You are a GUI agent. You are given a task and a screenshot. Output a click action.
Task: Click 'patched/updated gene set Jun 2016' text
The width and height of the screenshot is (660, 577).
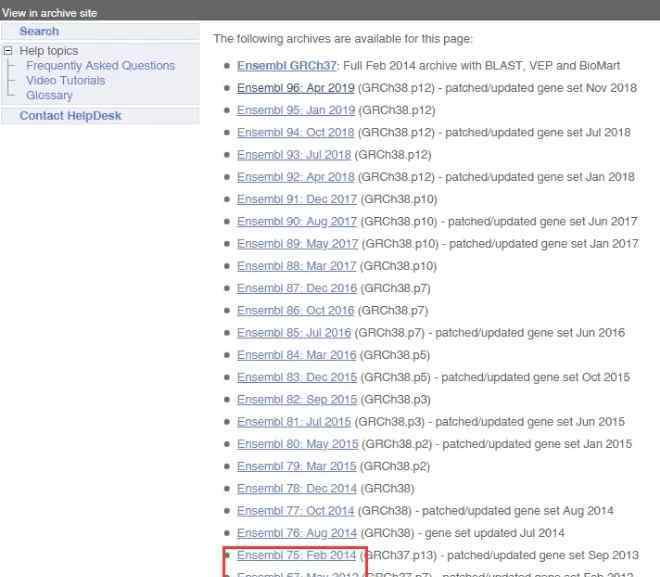pos(530,333)
